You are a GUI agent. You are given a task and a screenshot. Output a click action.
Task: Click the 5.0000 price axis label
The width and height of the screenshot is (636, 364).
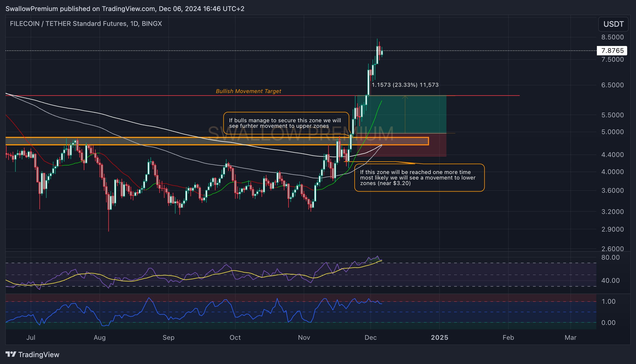tap(613, 132)
